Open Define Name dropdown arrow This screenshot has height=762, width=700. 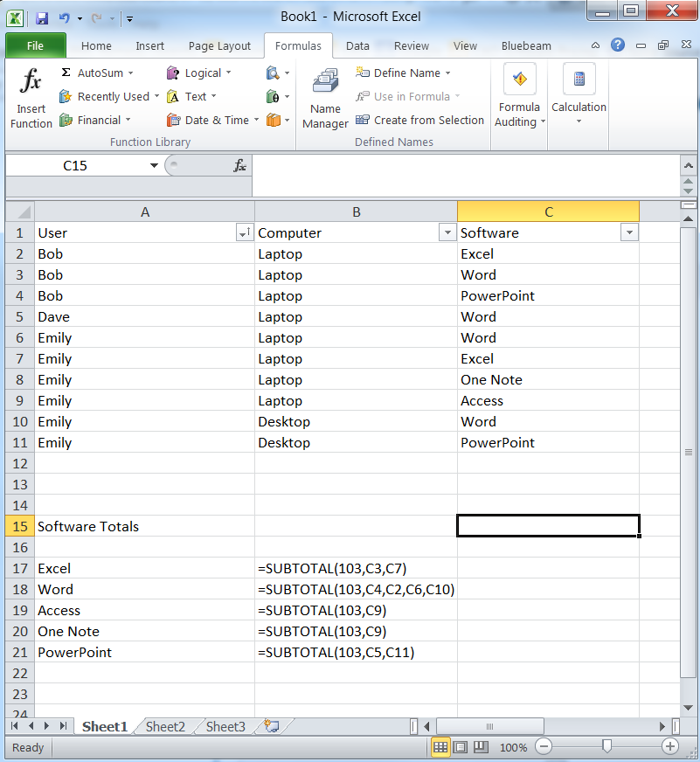pos(447,73)
